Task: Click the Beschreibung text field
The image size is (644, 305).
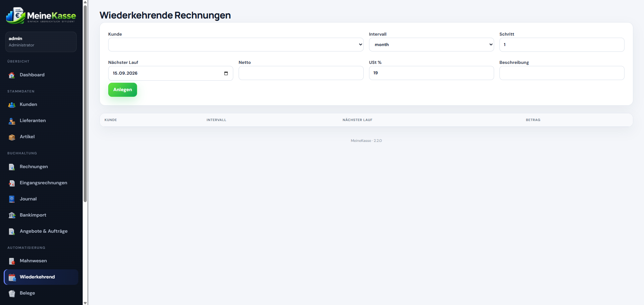Action: [x=562, y=73]
